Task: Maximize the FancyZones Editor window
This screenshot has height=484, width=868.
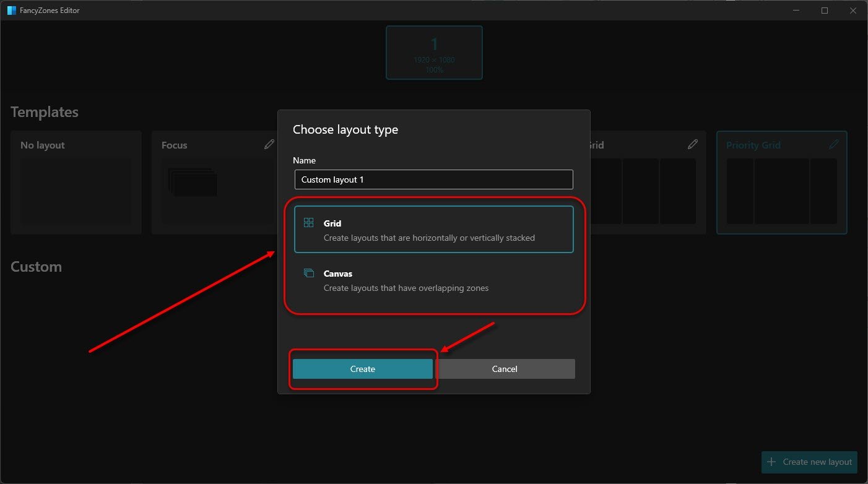Action: (825, 11)
